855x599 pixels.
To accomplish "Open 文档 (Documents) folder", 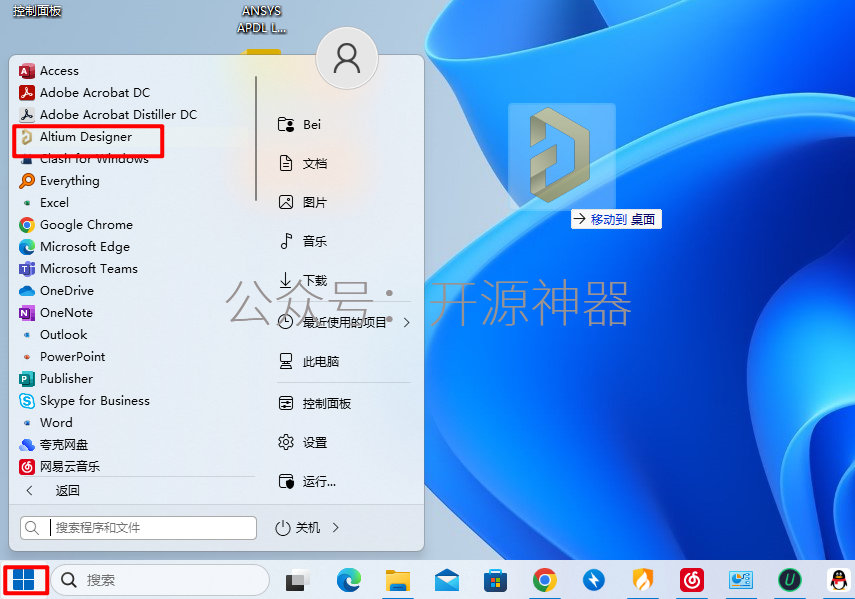I will pos(303,164).
